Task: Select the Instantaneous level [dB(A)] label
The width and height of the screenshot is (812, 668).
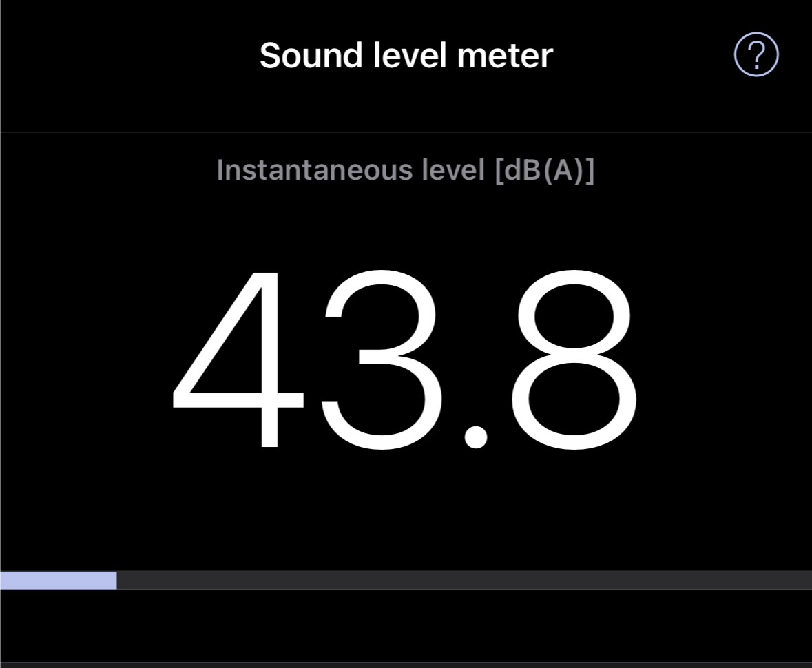Action: 405,170
